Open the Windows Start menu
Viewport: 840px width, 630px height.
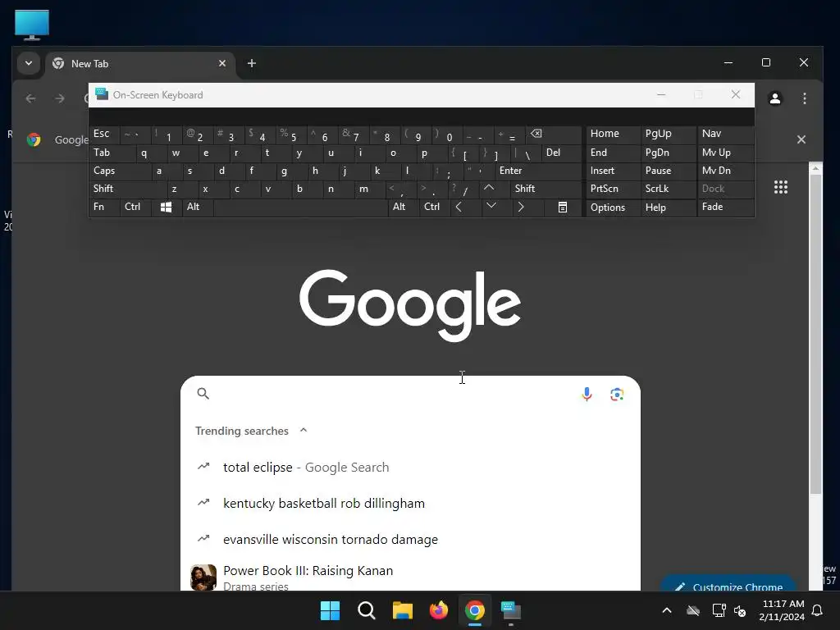(330, 610)
